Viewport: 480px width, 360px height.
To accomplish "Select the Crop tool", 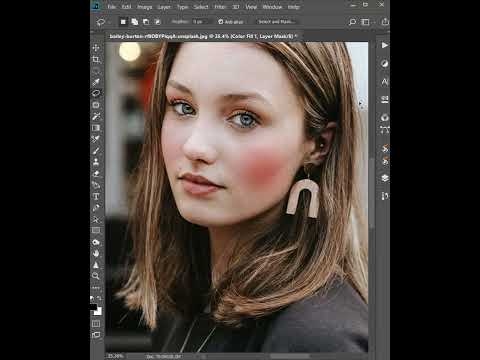I will coord(96,59).
